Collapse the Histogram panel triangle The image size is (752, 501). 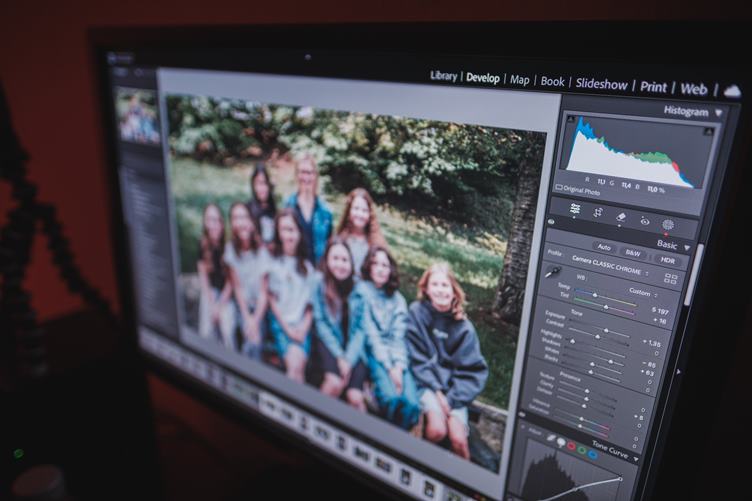click(718, 113)
